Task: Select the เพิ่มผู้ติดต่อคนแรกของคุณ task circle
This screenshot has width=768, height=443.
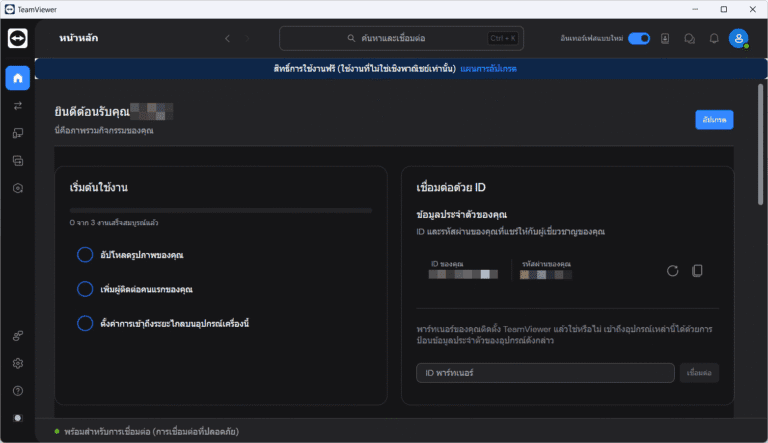Action: (85, 289)
